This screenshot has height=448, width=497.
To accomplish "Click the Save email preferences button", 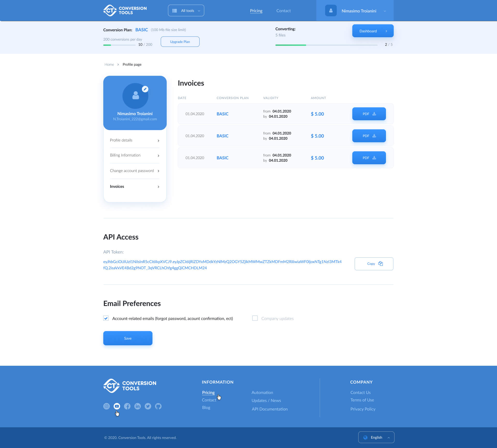I will tap(128, 338).
